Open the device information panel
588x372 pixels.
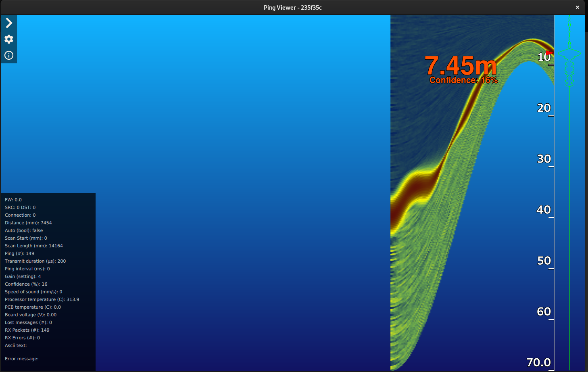[x=9, y=55]
